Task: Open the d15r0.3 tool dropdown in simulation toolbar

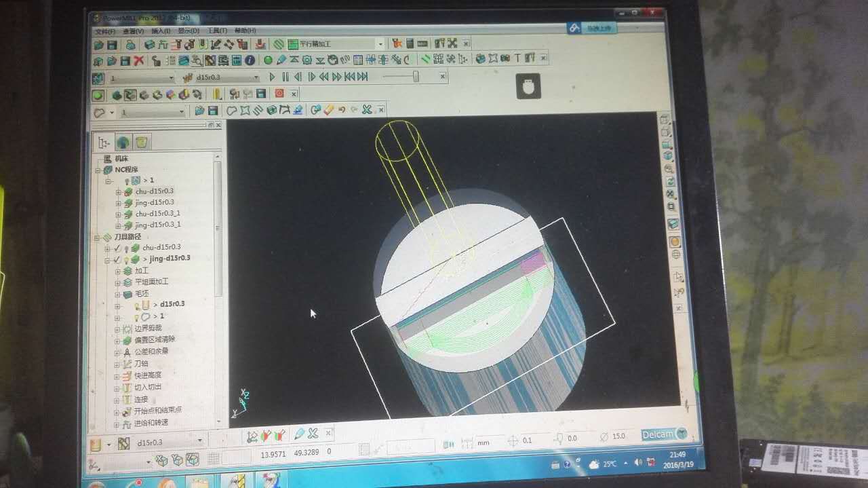Action: tap(256, 77)
